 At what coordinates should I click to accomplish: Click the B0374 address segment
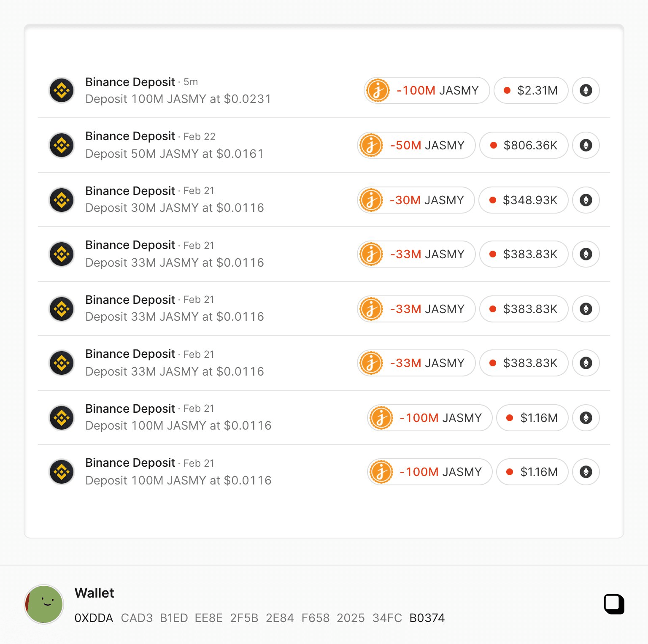click(x=427, y=618)
